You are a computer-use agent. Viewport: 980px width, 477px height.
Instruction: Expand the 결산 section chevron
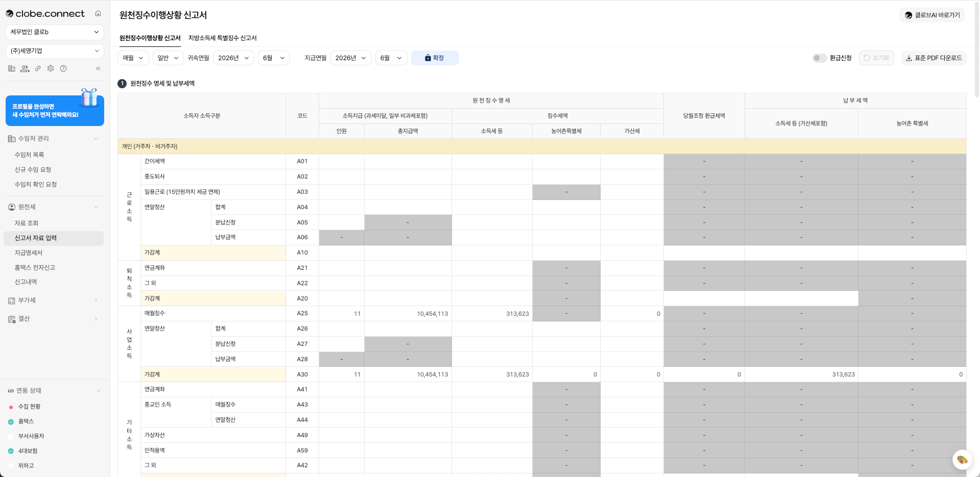(96, 319)
